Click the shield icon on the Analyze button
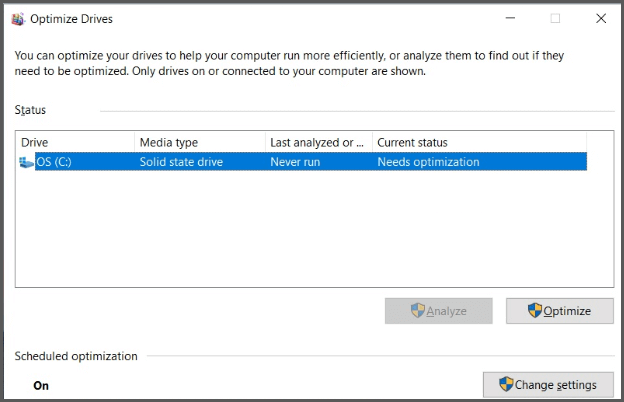 [418, 310]
